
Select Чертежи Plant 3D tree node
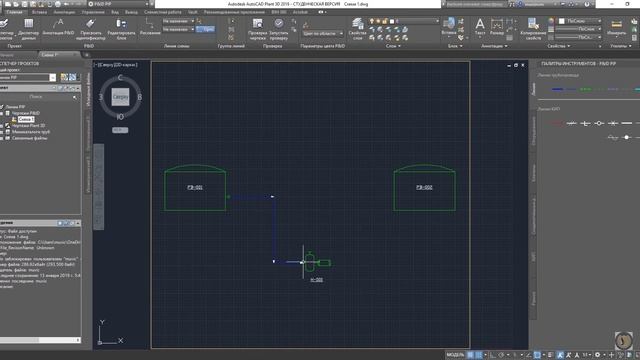tap(28, 126)
